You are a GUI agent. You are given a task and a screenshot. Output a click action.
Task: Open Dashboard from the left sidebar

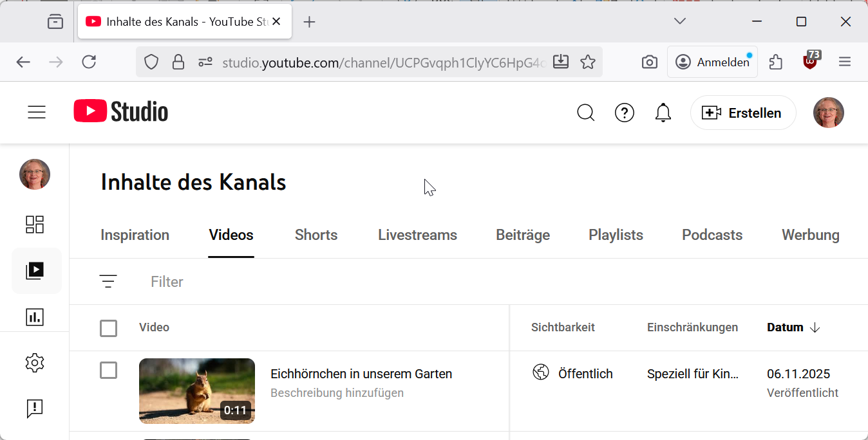35,225
